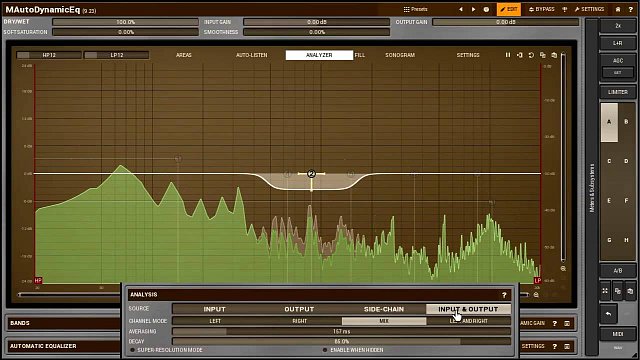Viewport: 640px width, 360px height.
Task: Select the next preset arrow
Action: (473, 9)
